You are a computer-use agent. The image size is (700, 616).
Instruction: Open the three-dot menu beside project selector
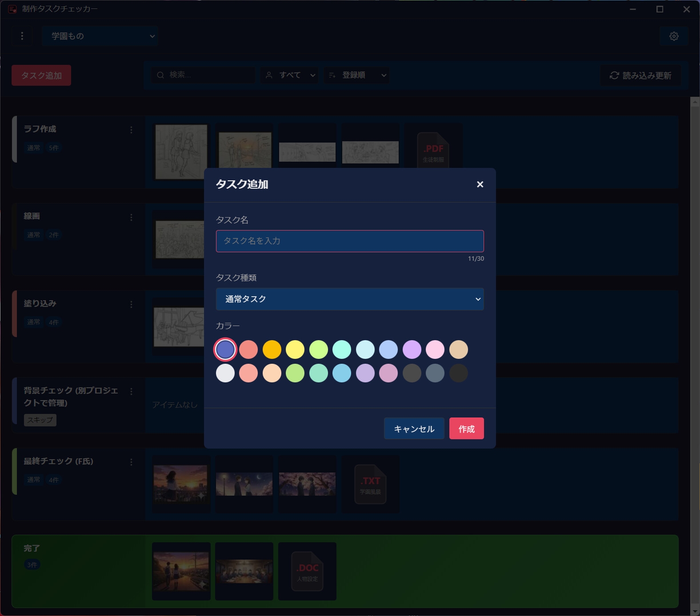point(22,36)
